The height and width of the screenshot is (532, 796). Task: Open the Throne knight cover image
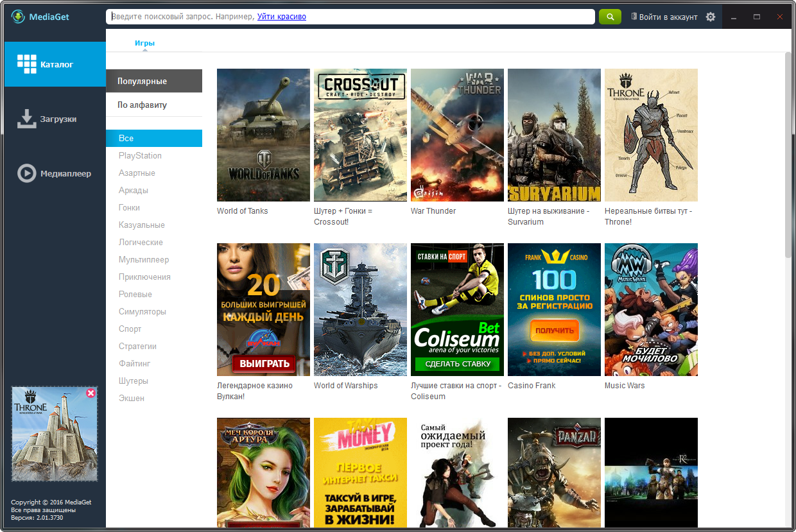[x=651, y=135]
